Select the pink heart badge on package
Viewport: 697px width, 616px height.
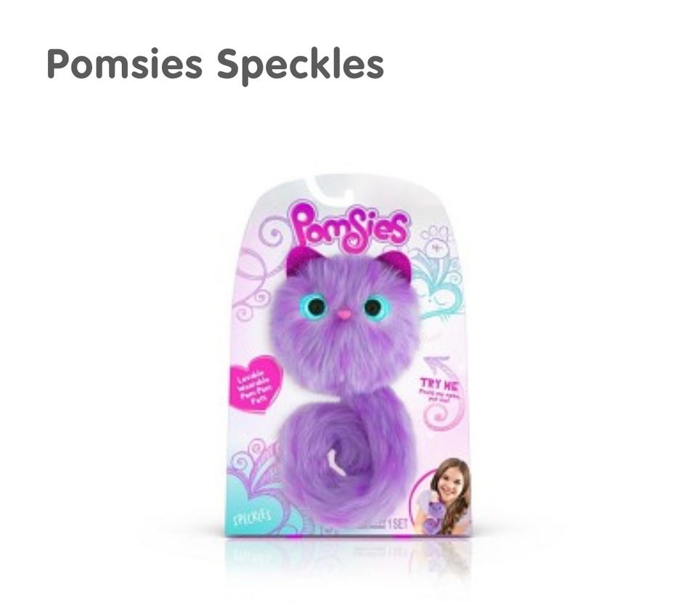256,384
